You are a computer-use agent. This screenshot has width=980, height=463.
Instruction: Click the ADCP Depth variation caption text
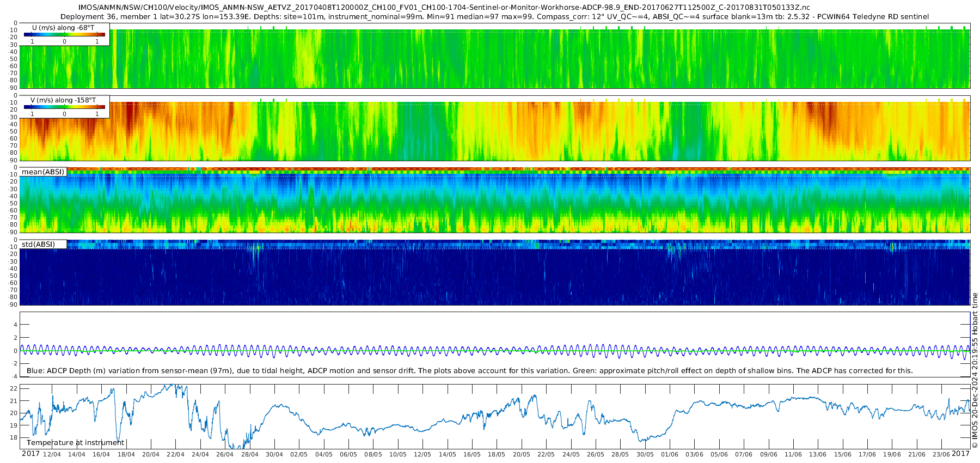click(469, 371)
